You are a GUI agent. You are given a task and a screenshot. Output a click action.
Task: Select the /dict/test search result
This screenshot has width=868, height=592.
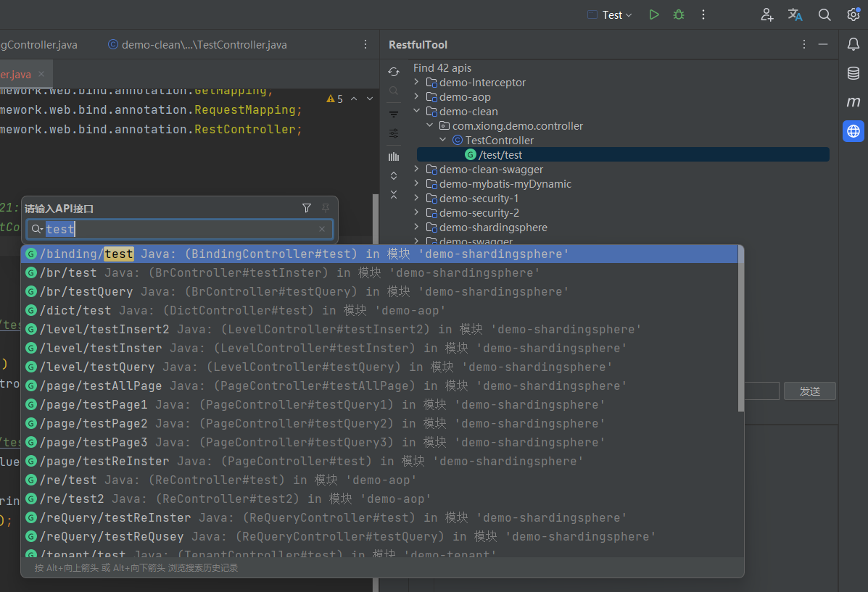75,310
